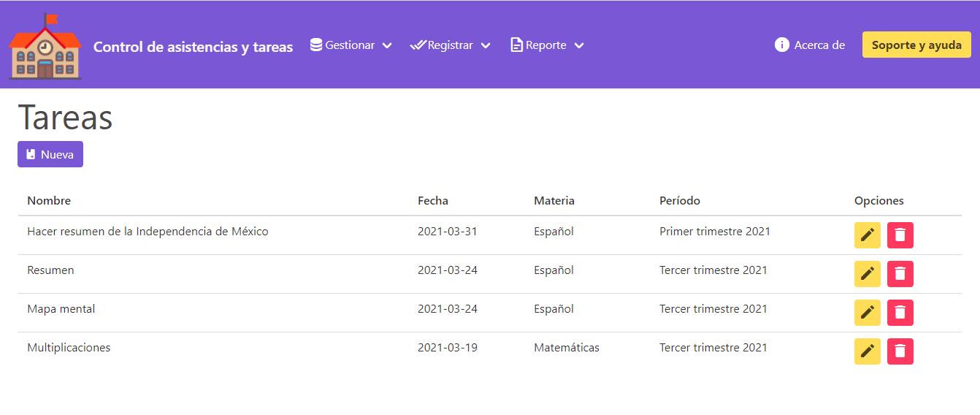Edit the Multiplicaciones task
The image size is (980, 415).
[868, 351]
